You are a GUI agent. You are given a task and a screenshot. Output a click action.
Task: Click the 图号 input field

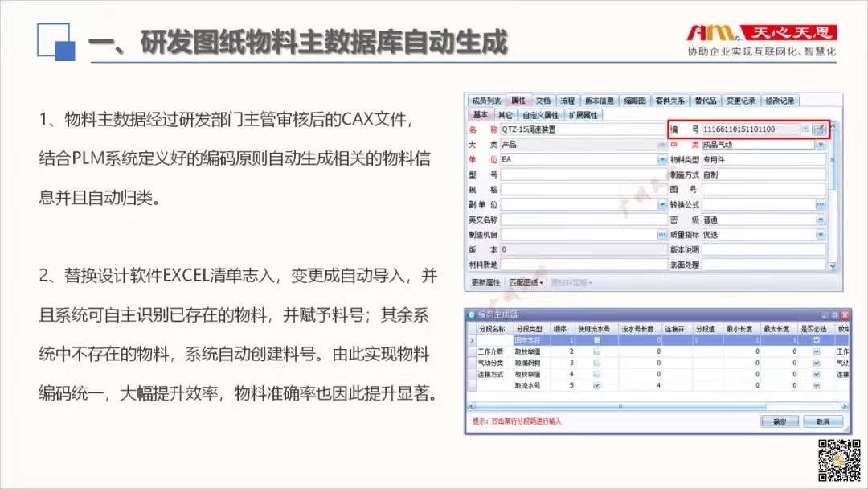point(764,189)
